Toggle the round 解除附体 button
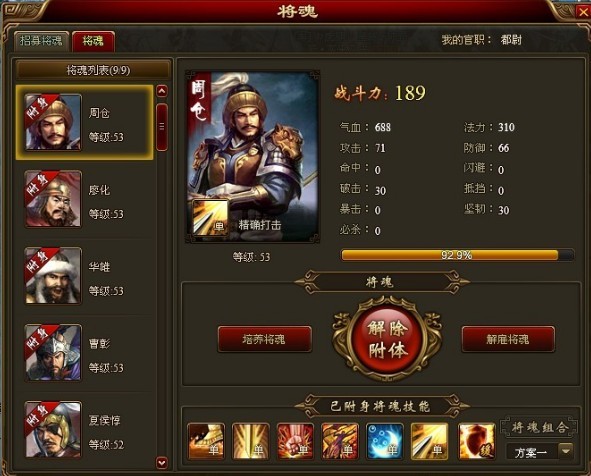Viewport: 591px width, 476px height. (387, 339)
